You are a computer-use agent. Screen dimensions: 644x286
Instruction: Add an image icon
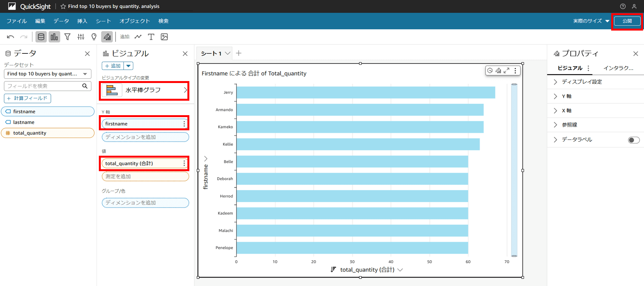click(x=164, y=37)
